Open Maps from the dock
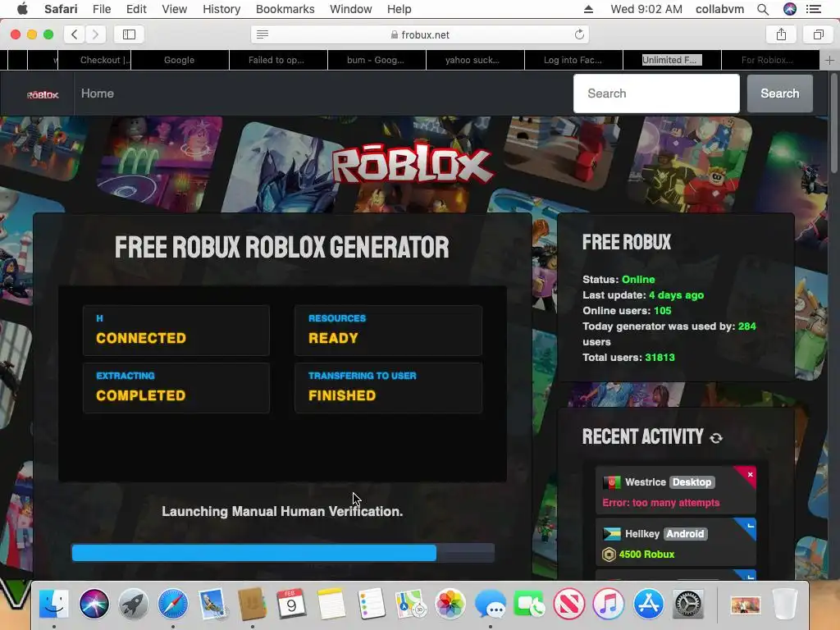 click(x=410, y=604)
